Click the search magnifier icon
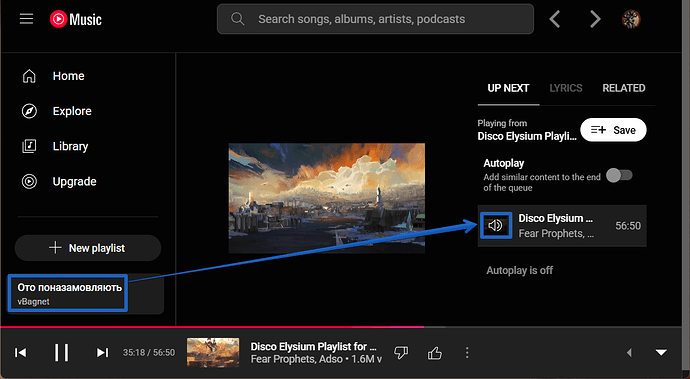 [238, 19]
